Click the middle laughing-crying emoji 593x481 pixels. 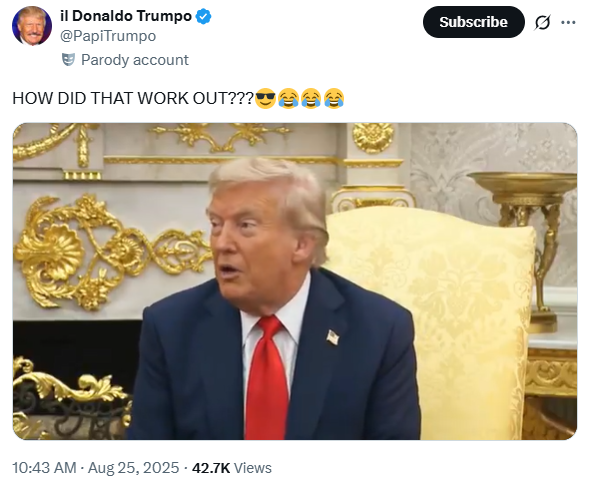[x=311, y=98]
